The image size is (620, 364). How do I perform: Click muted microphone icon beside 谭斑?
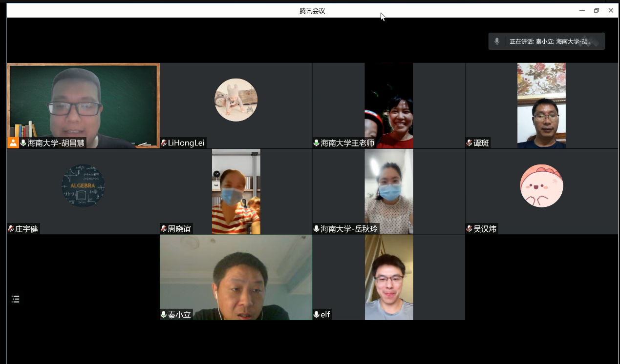[470, 143]
